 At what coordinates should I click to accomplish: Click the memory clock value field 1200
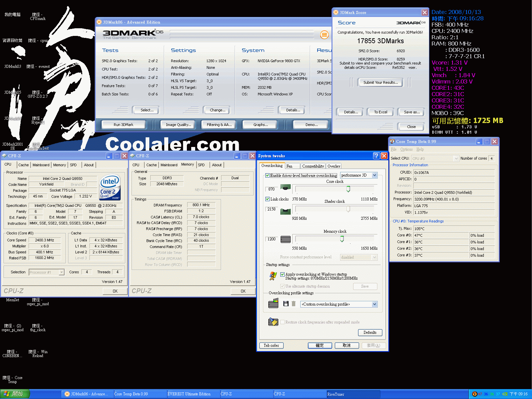(x=272, y=239)
